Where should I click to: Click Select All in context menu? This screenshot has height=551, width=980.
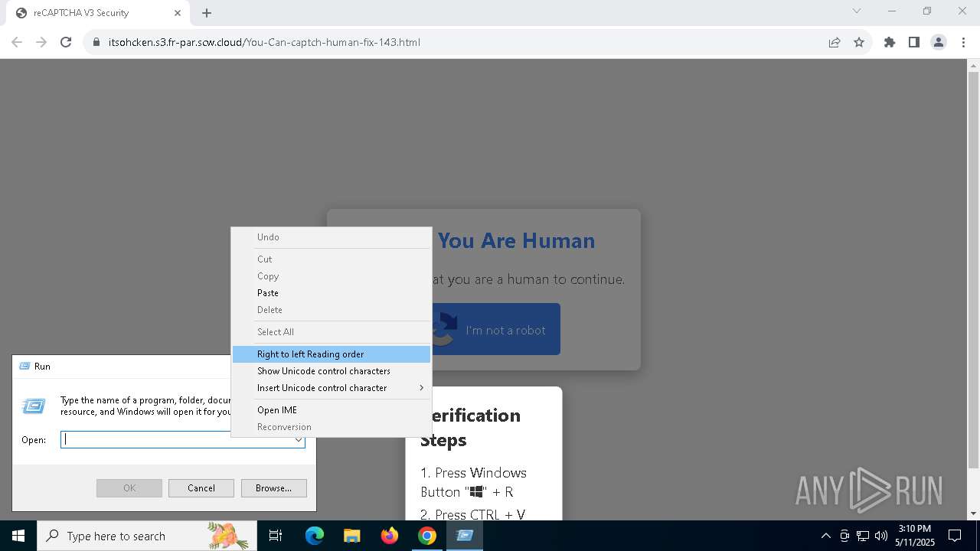332,332
